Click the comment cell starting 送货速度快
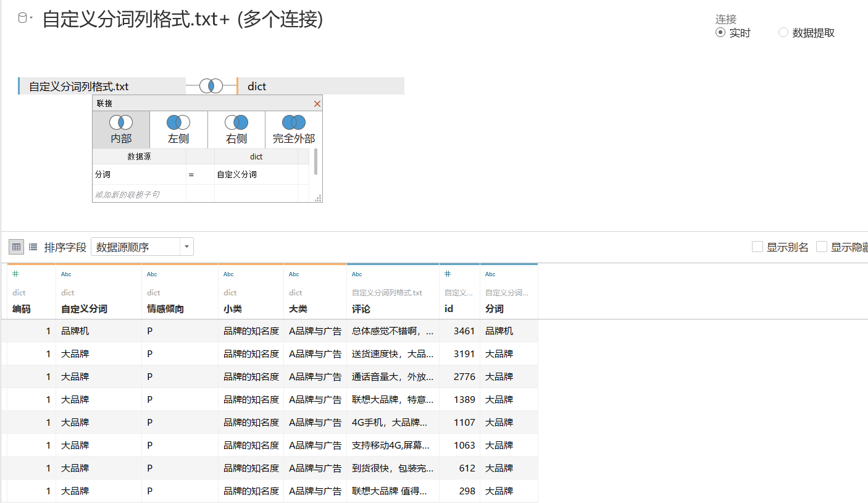 [393, 354]
